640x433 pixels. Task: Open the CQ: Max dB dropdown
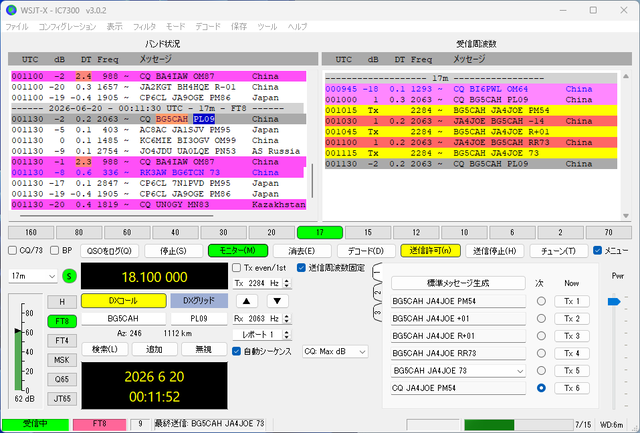335,351
